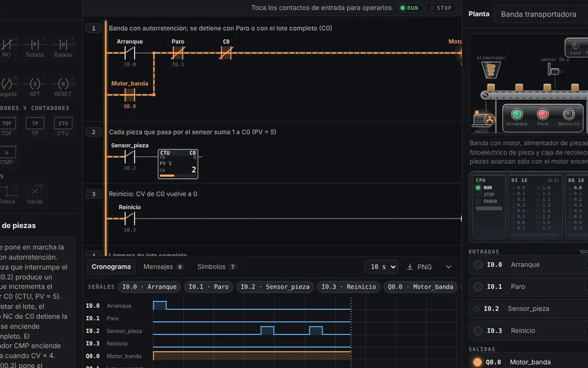Select the rung number 2 label

tap(94, 132)
